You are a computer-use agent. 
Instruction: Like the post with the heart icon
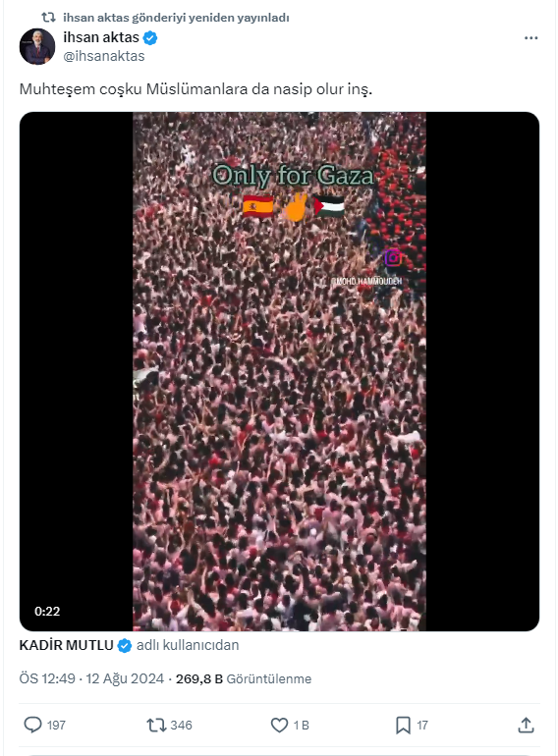pos(279,725)
